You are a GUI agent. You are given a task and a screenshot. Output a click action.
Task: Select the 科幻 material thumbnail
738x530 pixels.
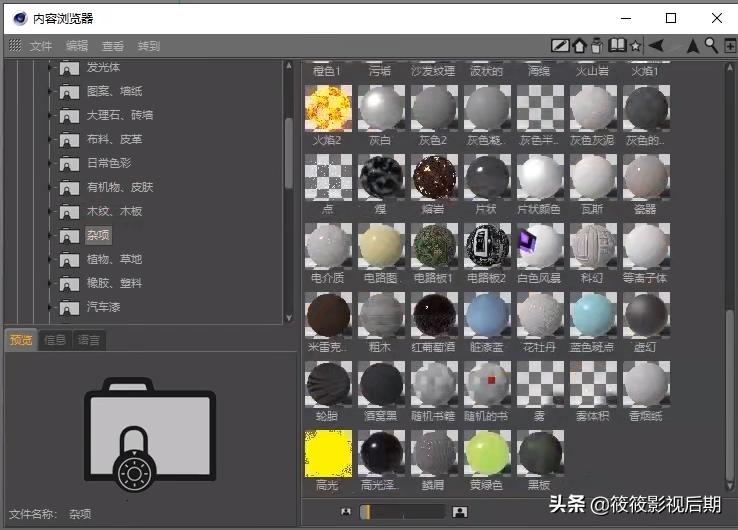(x=593, y=246)
